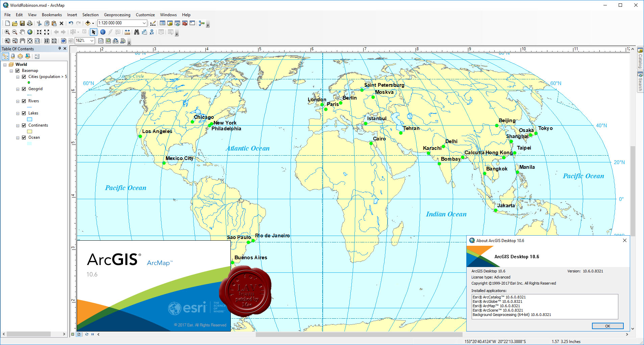Image resolution: width=644 pixels, height=345 pixels.
Task: Click the layout Zoom to 100% icon
Action: point(37,41)
